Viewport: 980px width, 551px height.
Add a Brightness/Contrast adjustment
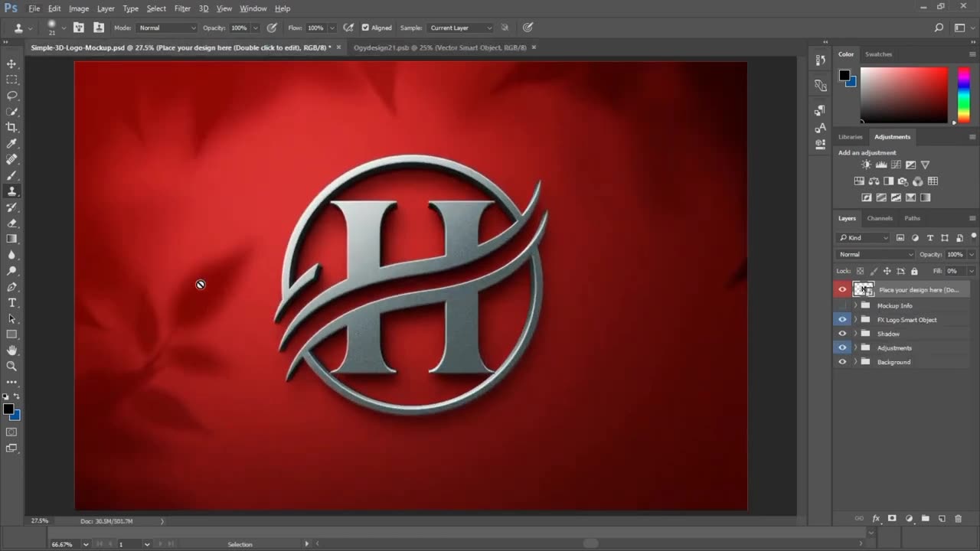click(x=866, y=165)
